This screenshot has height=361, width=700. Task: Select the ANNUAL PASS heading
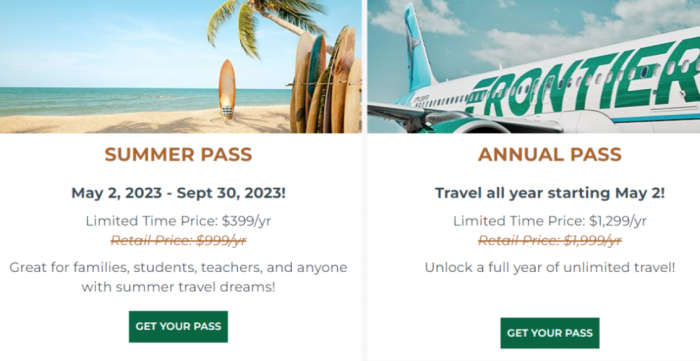(550, 155)
